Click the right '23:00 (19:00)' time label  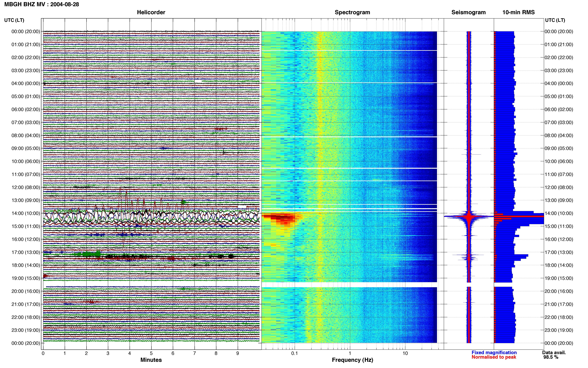point(559,330)
